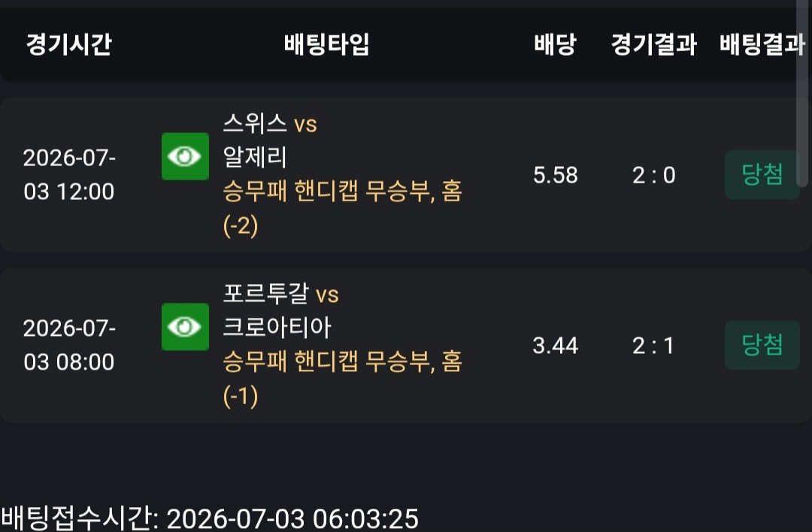Click 당첨 badge for 스위스 vs 알제리

pyautogui.click(x=762, y=174)
